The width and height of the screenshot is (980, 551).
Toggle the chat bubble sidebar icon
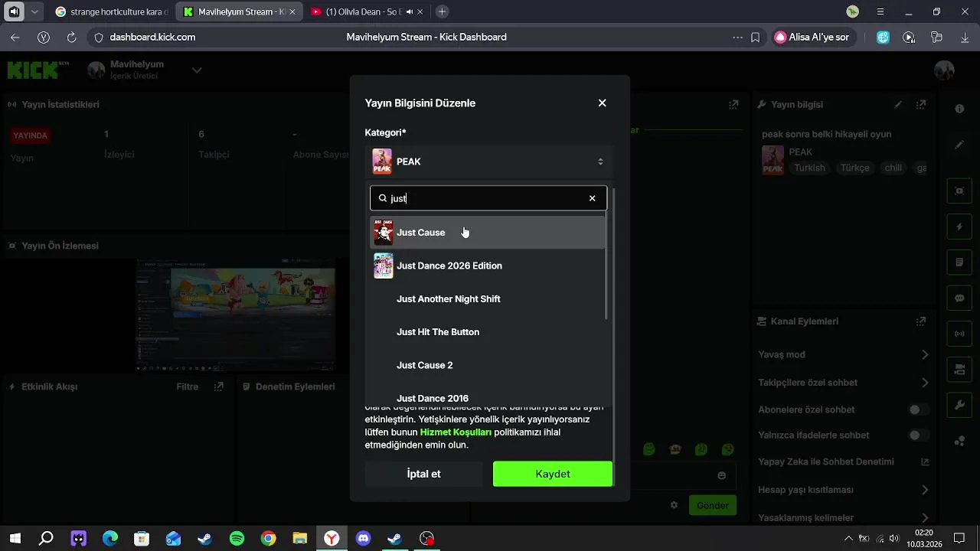click(x=959, y=298)
